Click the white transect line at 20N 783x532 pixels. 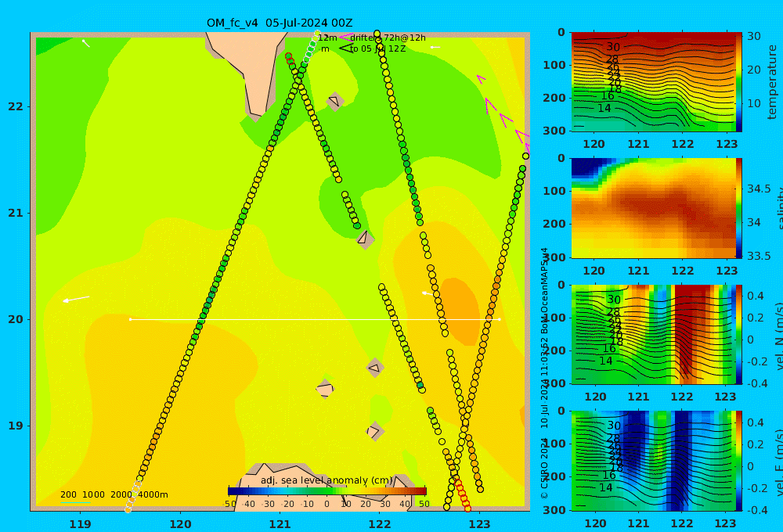pos(315,319)
